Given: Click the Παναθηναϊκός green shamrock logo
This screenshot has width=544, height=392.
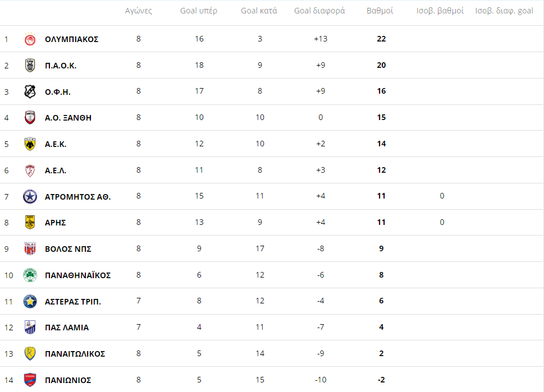Looking at the screenshot, I should coord(30,275).
